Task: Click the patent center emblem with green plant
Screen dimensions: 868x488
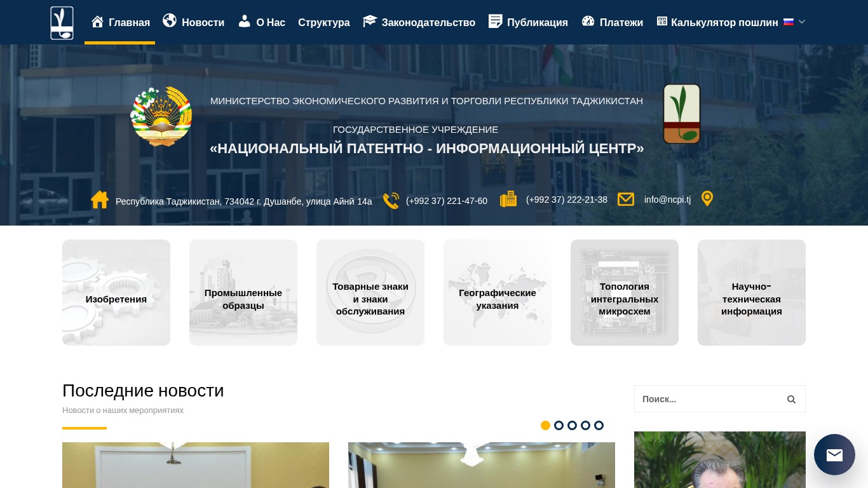Action: click(x=682, y=114)
